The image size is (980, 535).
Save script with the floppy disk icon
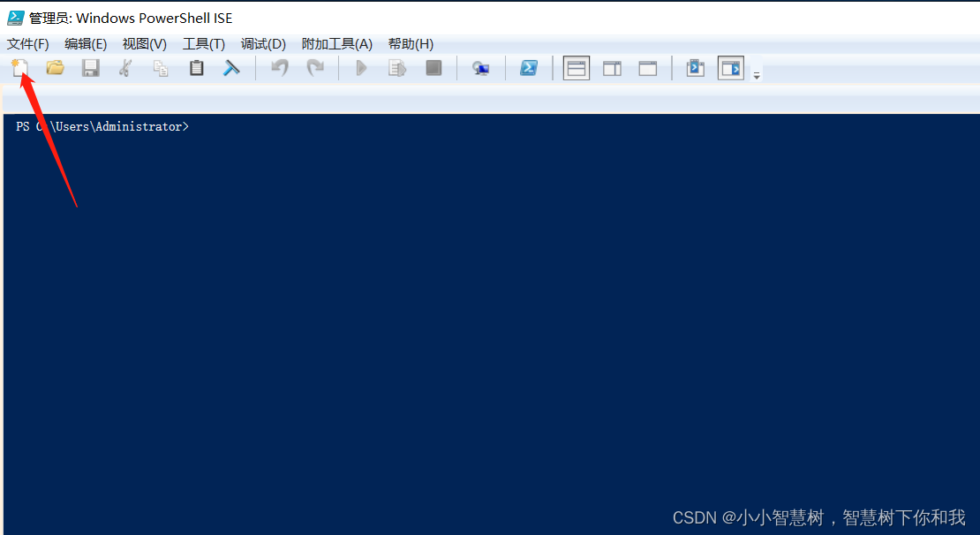91,67
